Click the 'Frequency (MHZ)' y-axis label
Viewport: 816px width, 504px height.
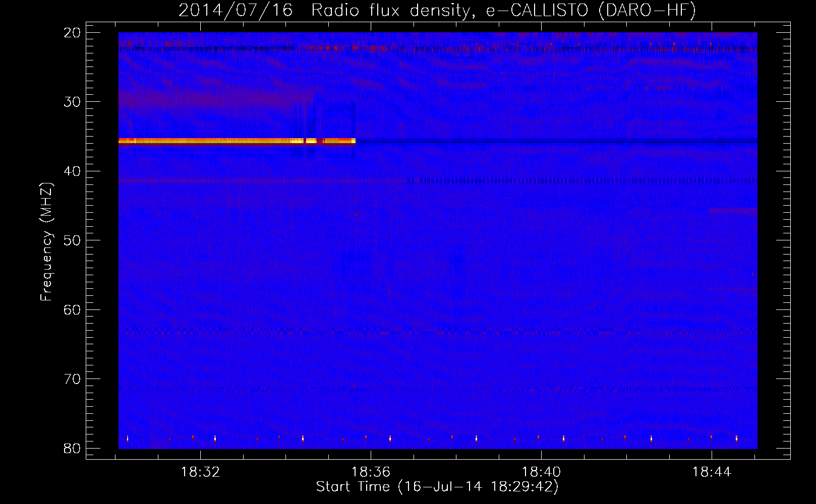(46, 242)
